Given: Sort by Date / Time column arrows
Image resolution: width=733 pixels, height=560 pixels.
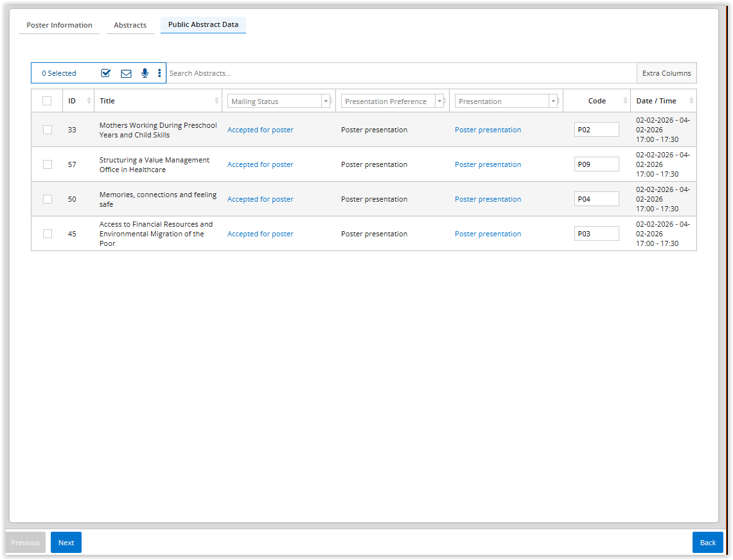Looking at the screenshot, I should (x=691, y=101).
